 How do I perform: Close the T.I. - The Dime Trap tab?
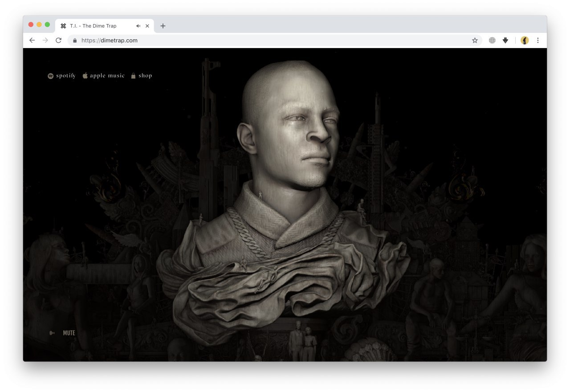(x=147, y=26)
